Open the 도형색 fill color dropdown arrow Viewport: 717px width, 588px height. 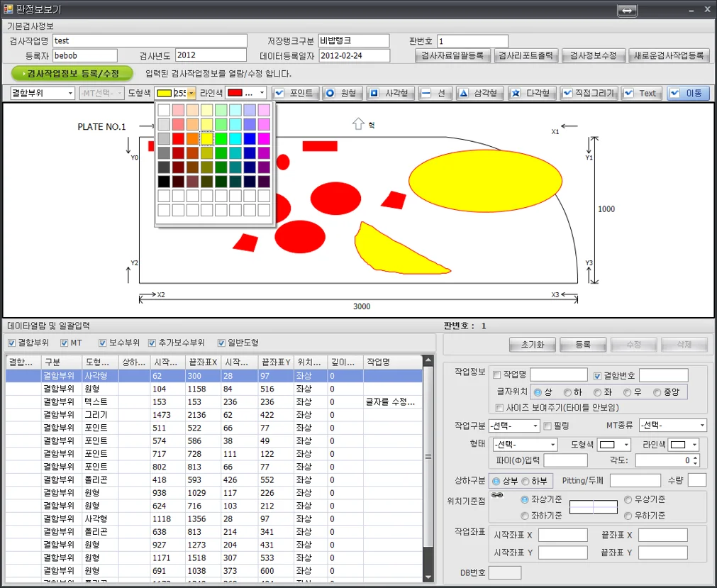[191, 93]
